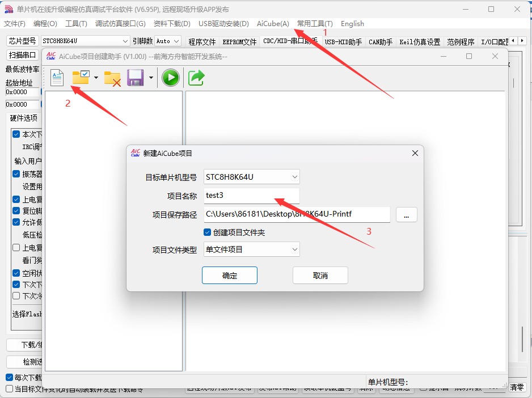Click the 下载/编 button

24,345
